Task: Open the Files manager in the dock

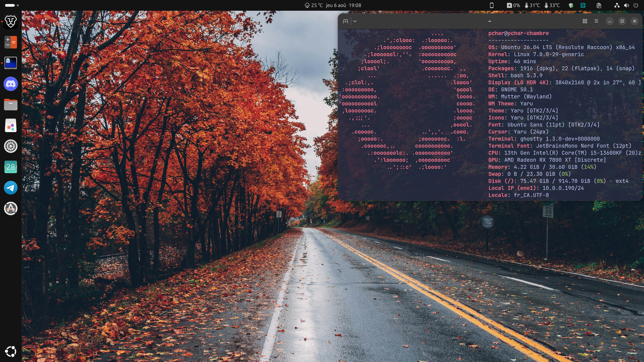Action: pos(11,104)
